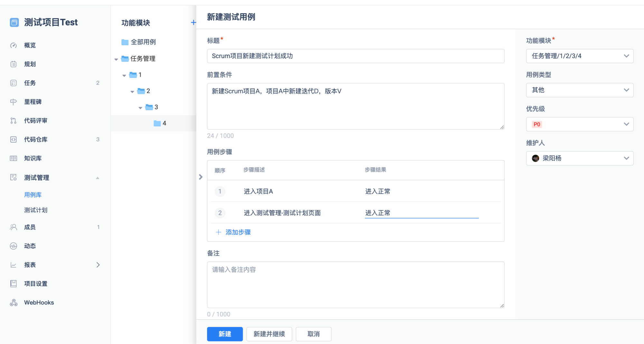The image size is (644, 344).
Task: Click the 动态 activity pulse icon
Action: 14,246
